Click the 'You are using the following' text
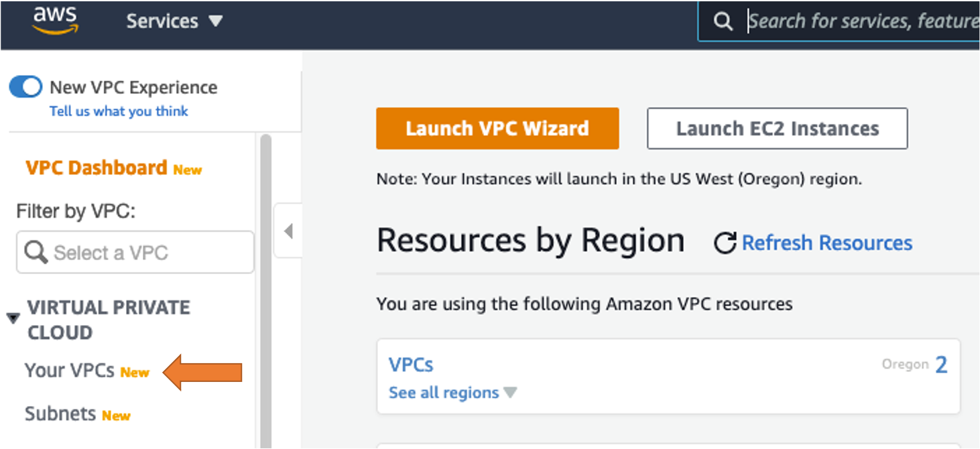 point(585,304)
